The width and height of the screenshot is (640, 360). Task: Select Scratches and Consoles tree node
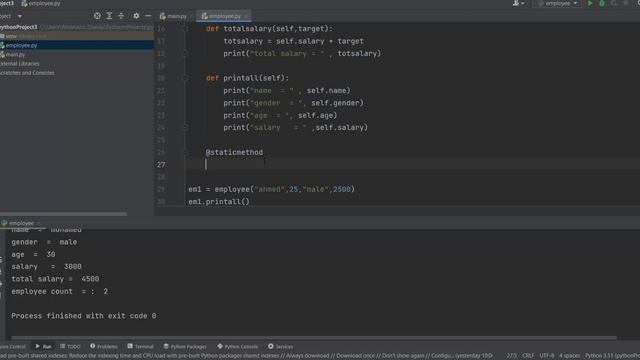(27, 73)
